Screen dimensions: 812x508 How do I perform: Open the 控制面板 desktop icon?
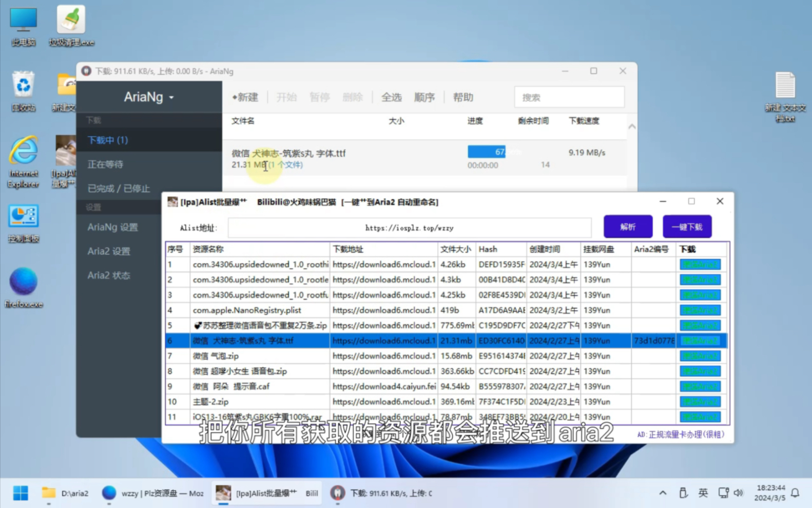pos(23,224)
